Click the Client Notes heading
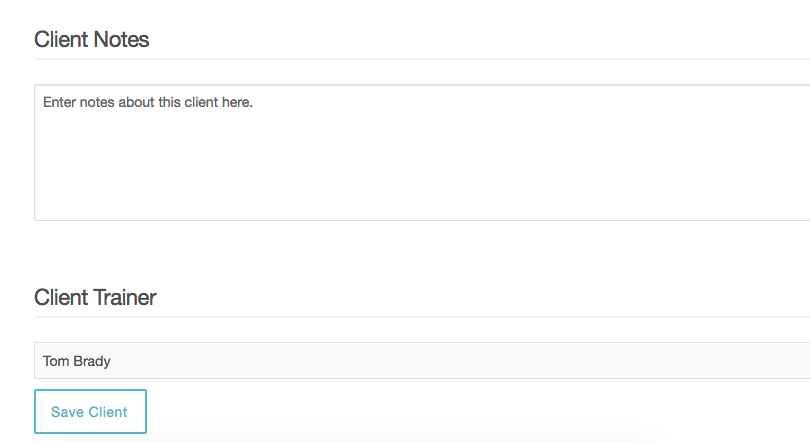This screenshot has height=442, width=810. (91, 40)
